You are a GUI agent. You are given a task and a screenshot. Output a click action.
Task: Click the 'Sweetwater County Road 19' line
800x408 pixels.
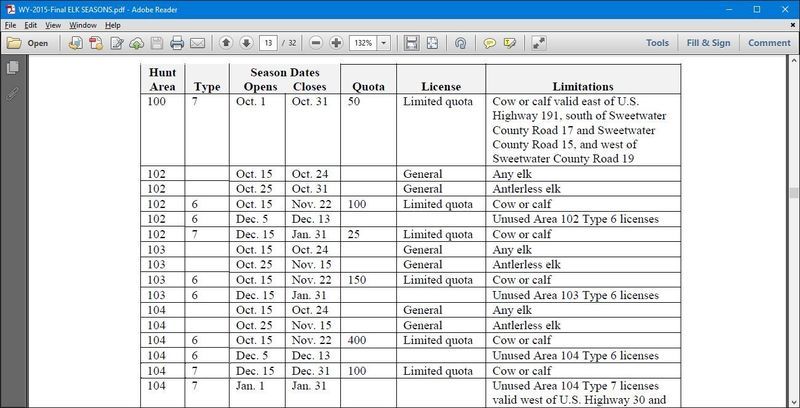coord(563,159)
